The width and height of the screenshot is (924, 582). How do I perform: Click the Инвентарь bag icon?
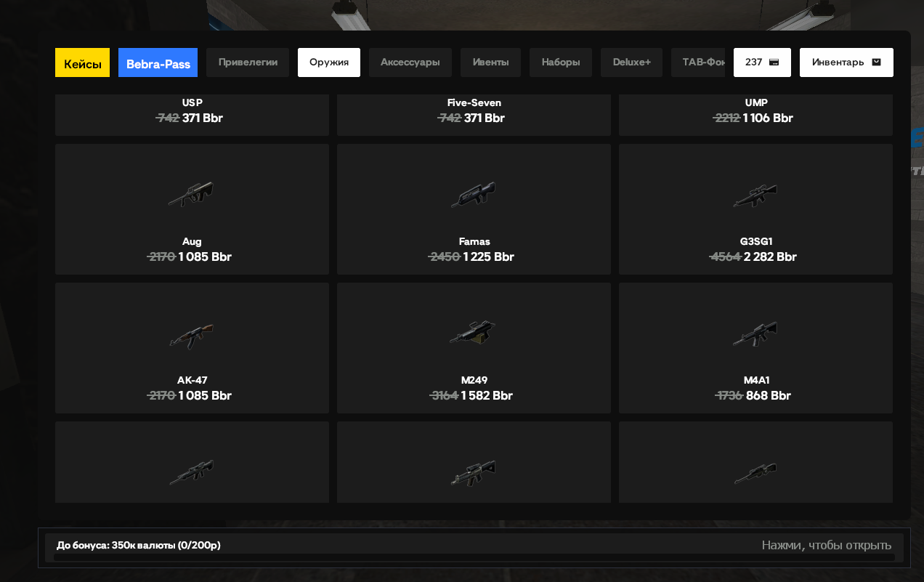pos(876,62)
